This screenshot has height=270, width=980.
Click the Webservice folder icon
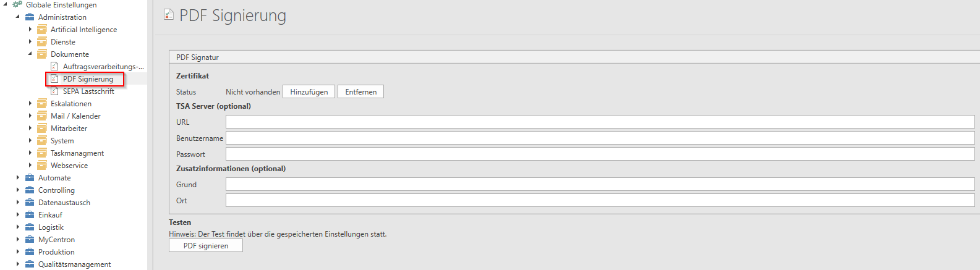42,166
